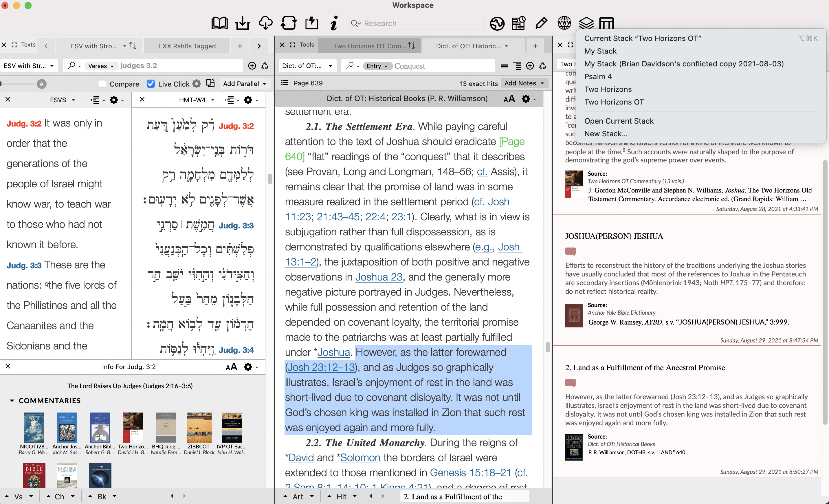The width and height of the screenshot is (829, 504).
Task: Click the text size slider handle
Action: point(41,84)
